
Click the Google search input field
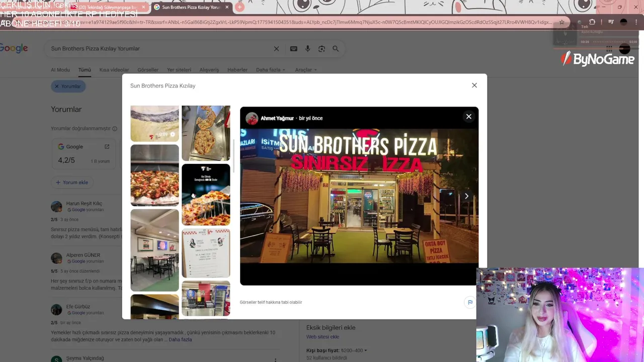coord(161,49)
